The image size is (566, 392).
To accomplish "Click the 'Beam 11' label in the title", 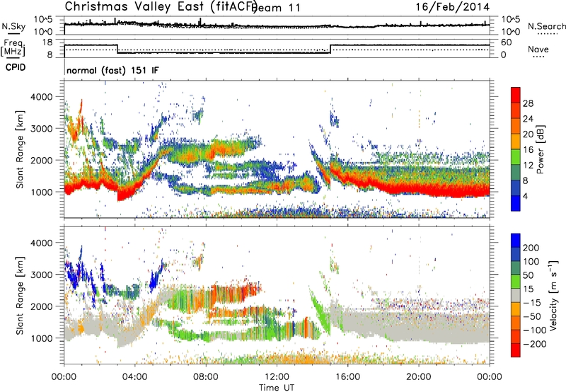I will tap(276, 8).
